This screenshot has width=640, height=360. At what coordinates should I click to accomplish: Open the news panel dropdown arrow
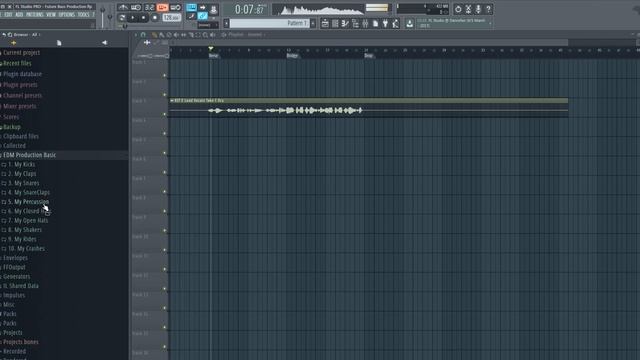click(x=490, y=23)
